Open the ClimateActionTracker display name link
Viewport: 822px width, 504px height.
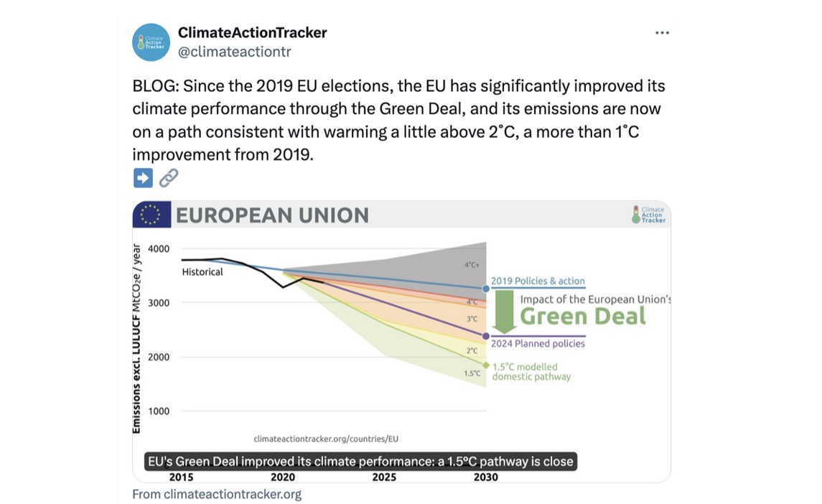click(252, 32)
